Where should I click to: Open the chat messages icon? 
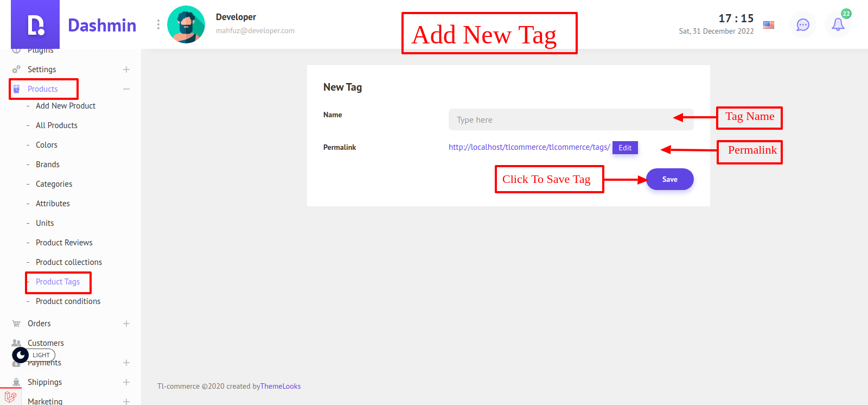(x=802, y=24)
